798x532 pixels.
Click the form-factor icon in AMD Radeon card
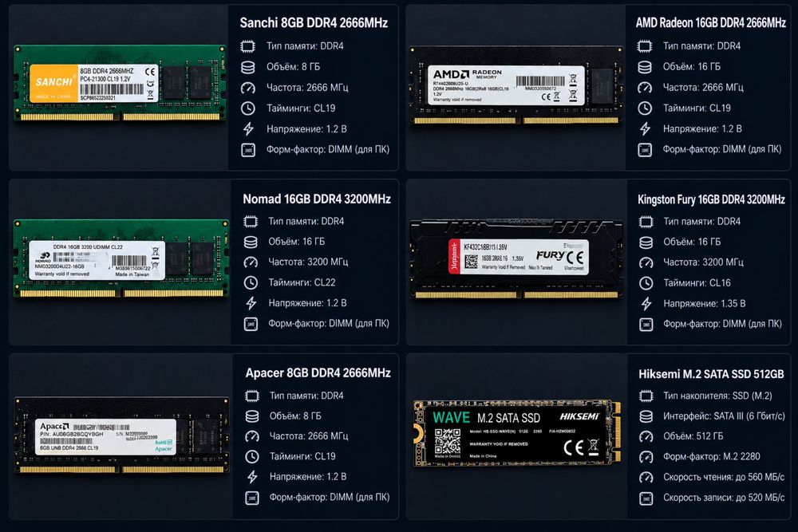point(645,150)
